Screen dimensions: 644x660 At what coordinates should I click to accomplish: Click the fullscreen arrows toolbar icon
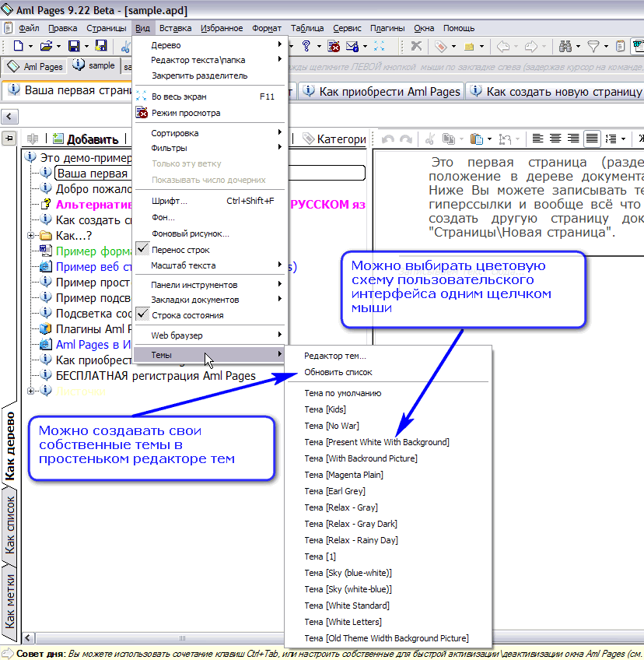pos(379,46)
